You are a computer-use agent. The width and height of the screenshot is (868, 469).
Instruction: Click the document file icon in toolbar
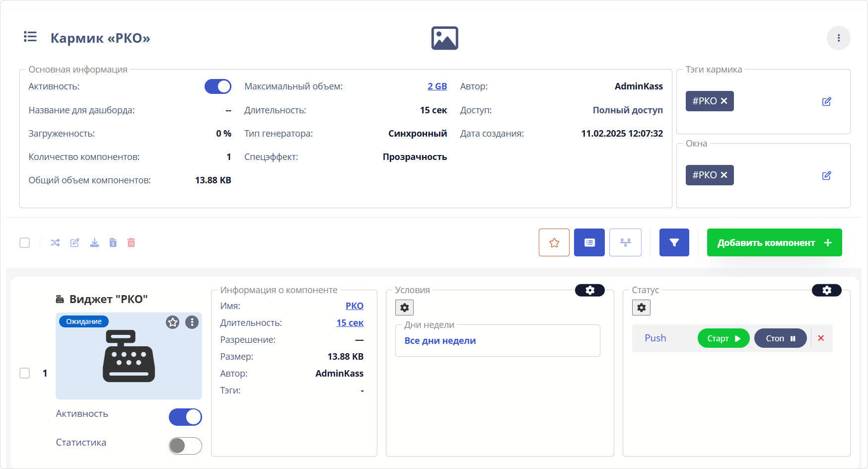[x=113, y=242]
